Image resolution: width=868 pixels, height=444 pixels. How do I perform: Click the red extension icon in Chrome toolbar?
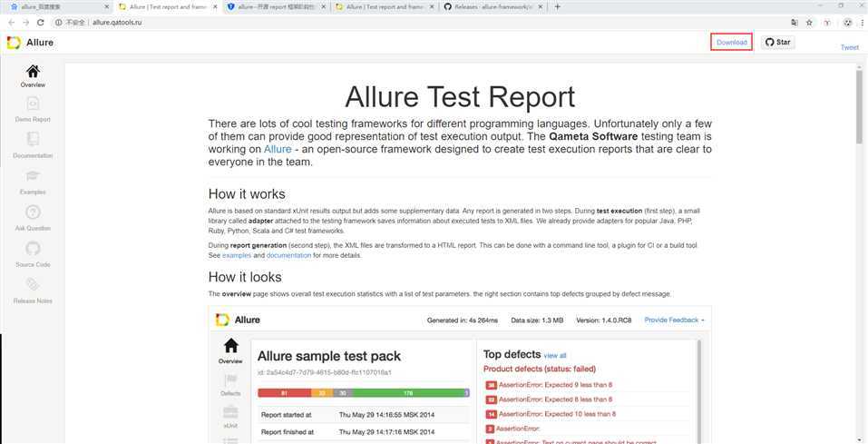click(x=827, y=23)
